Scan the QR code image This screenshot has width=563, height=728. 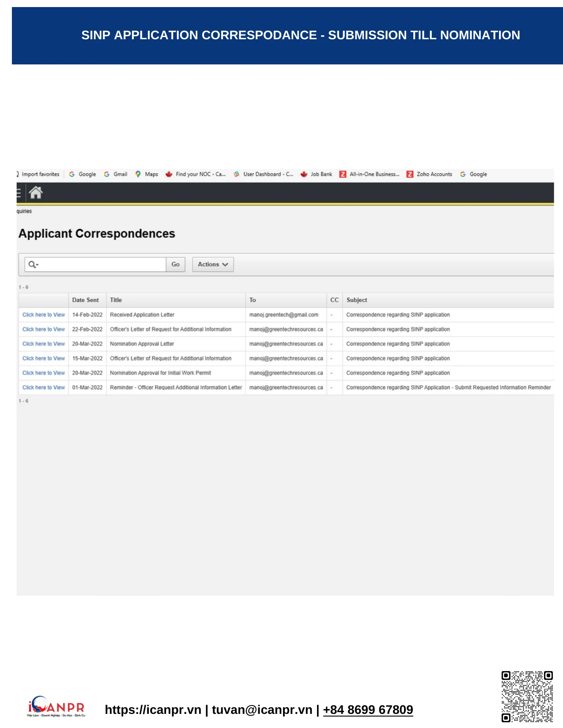[x=527, y=696]
